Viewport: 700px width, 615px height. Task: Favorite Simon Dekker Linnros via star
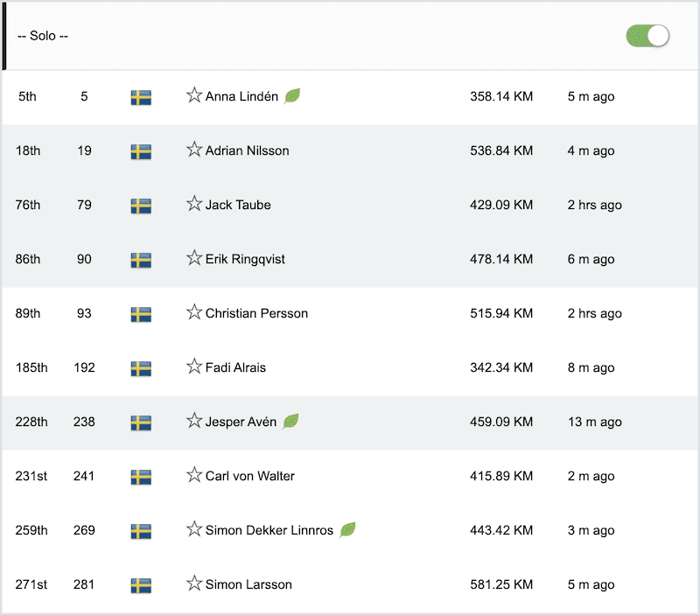[194, 529]
